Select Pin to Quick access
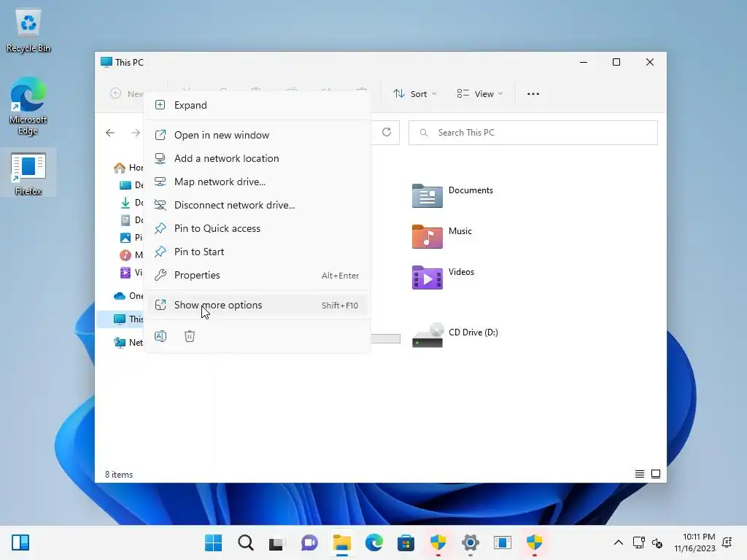 [258, 228]
